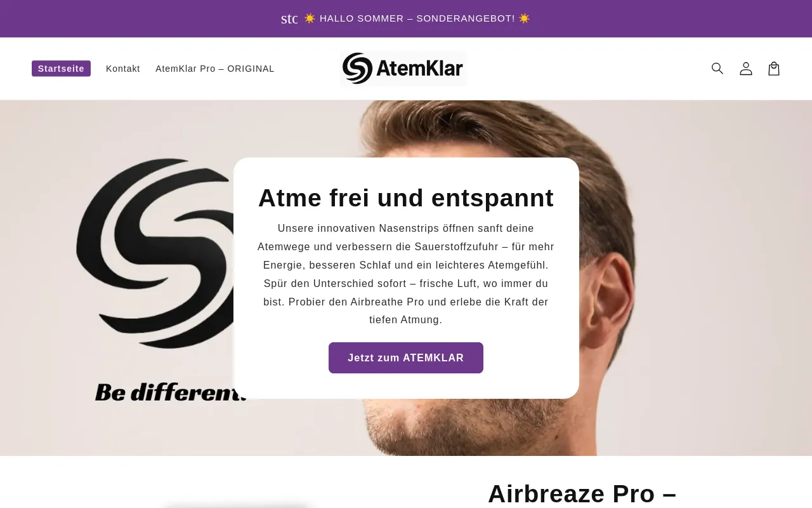Open the search magnifier icon
The width and height of the screenshot is (812, 508).
[x=717, y=69]
